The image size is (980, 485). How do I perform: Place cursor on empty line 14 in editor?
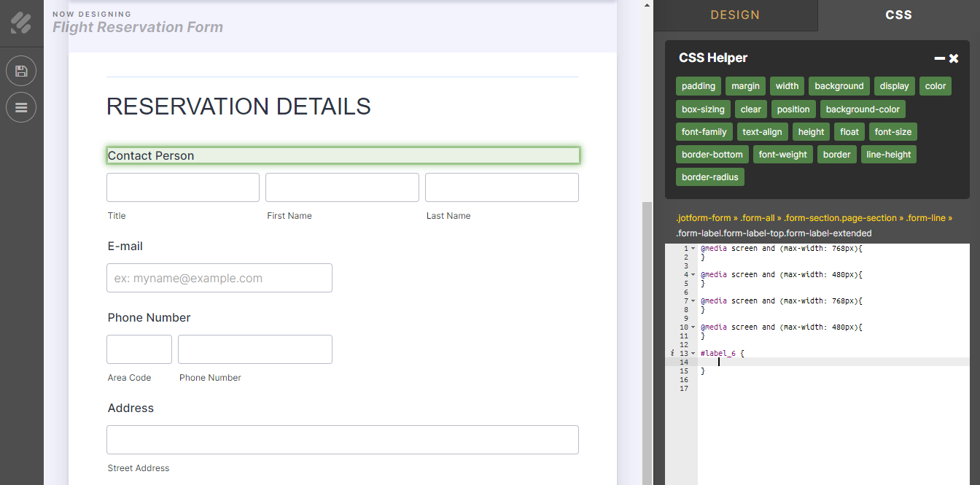point(833,362)
